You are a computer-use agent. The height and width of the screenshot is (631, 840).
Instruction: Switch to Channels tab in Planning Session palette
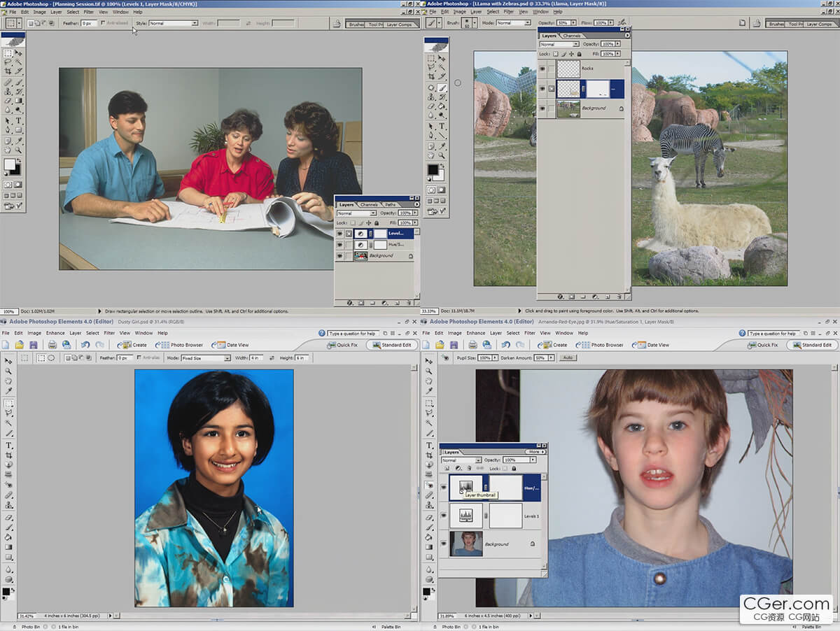(x=369, y=204)
